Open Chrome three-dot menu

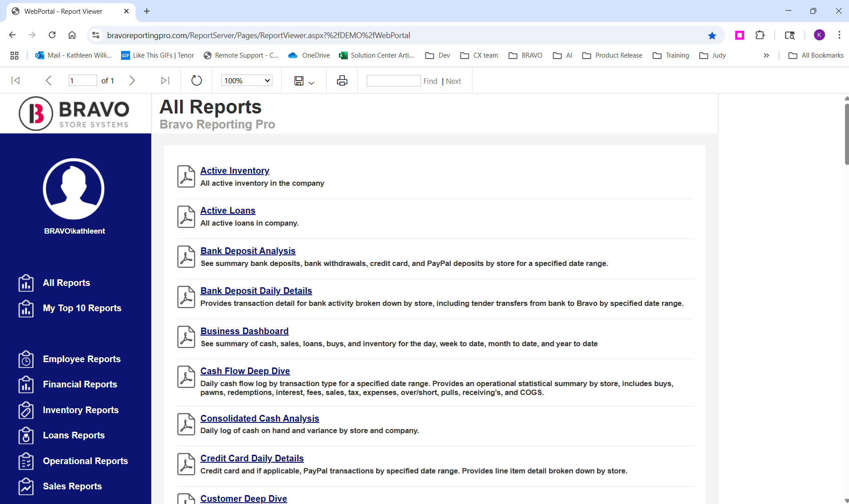coord(839,35)
